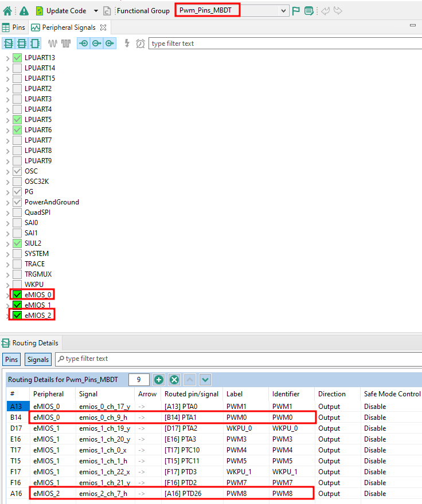This screenshot has height=504, width=422.
Task: Click the undo arrow icon
Action: pos(326,11)
